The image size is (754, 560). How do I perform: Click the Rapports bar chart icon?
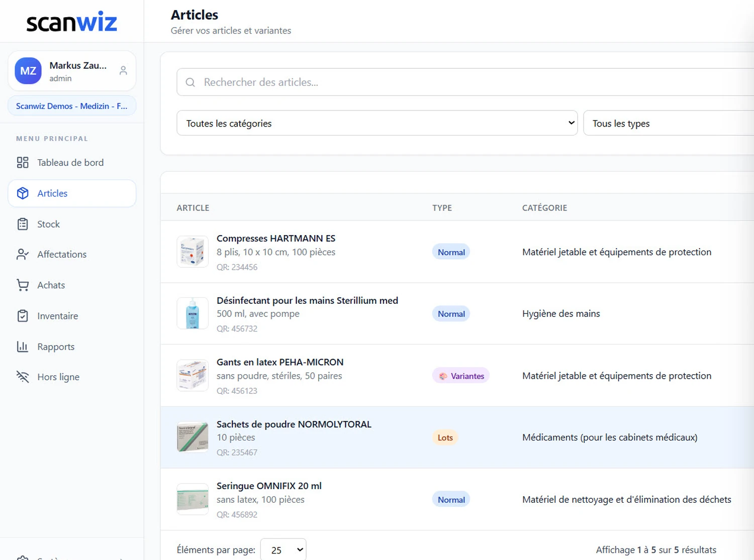pyautogui.click(x=23, y=347)
